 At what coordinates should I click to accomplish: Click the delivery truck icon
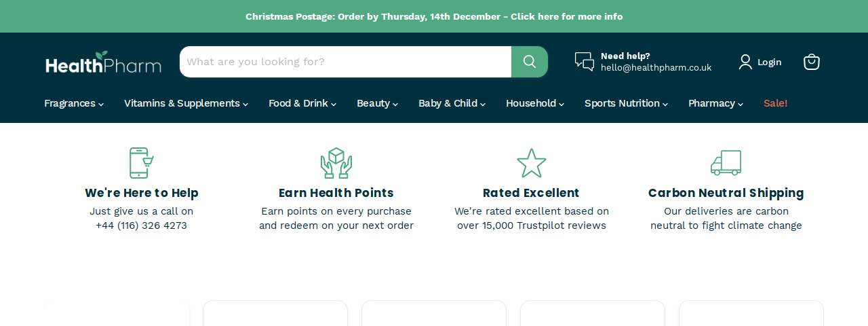tap(726, 163)
